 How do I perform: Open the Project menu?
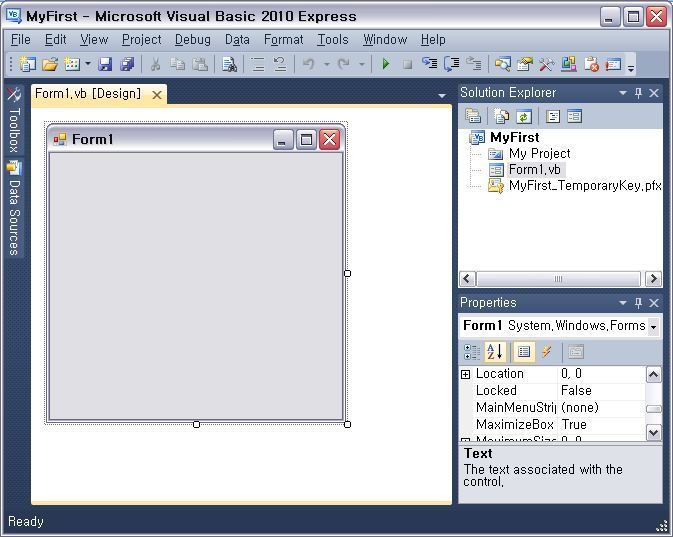point(142,39)
